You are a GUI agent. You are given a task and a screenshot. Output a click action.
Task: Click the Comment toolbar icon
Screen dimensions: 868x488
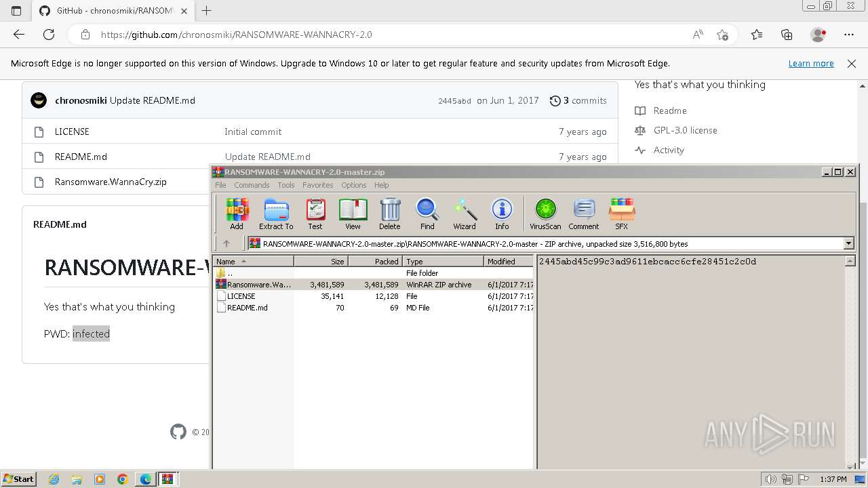pyautogui.click(x=584, y=214)
